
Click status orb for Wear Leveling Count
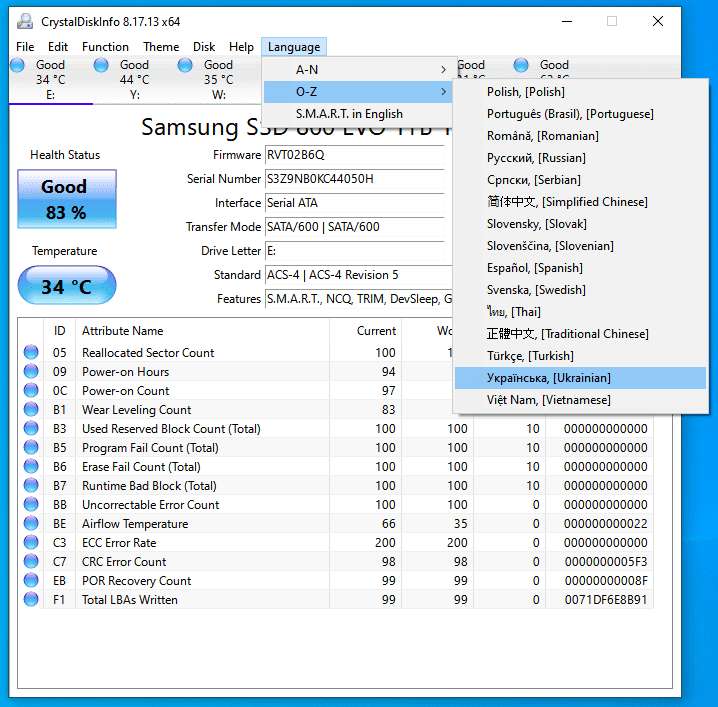(31, 409)
